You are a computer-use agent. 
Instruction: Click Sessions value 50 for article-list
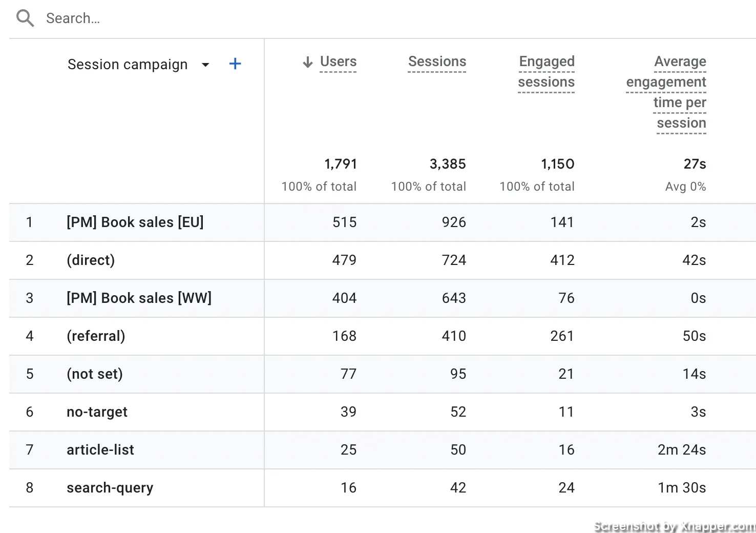458,450
